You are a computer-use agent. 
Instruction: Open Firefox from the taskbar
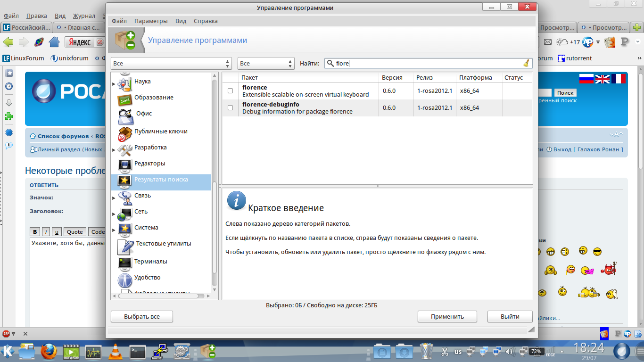point(49,351)
